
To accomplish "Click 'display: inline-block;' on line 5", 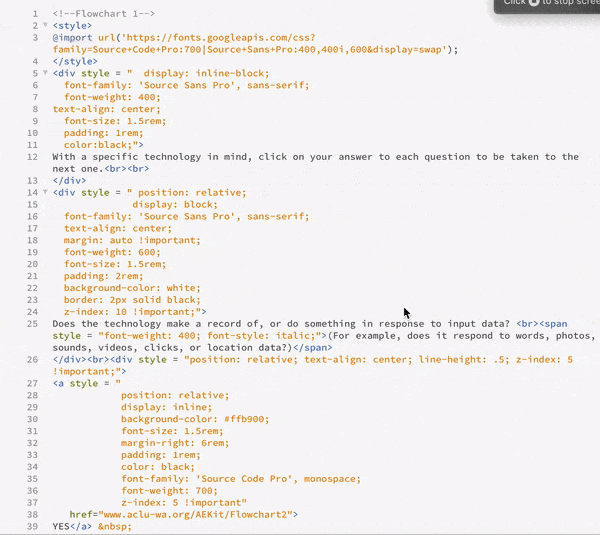I will (207, 73).
